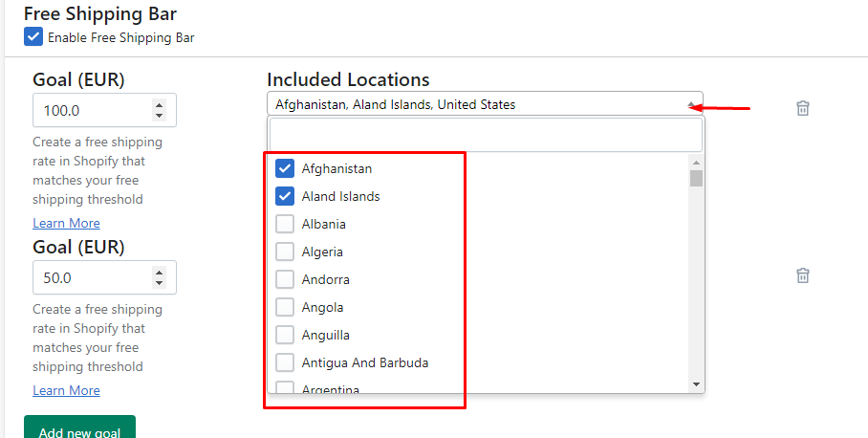Delete the 50.0 EUR goal via trash icon
Screen dimensions: 868x438
pyautogui.click(x=803, y=275)
